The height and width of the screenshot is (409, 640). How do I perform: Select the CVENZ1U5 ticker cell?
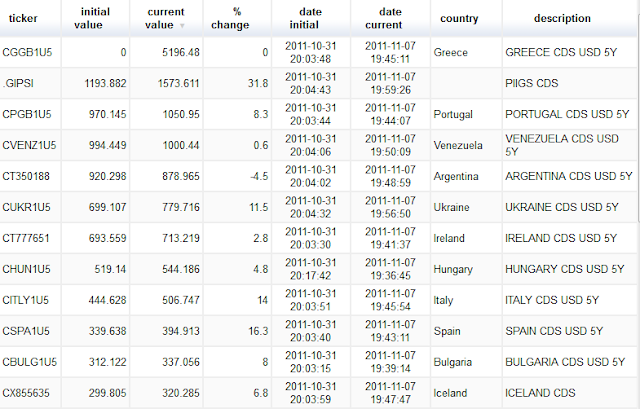point(29,145)
